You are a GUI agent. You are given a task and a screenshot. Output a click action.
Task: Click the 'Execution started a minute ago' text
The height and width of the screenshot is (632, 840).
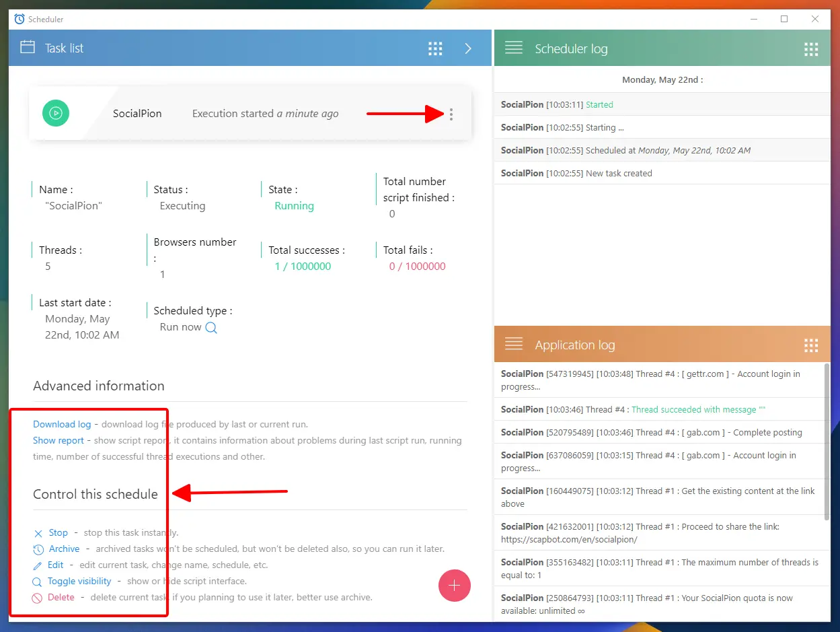266,114
